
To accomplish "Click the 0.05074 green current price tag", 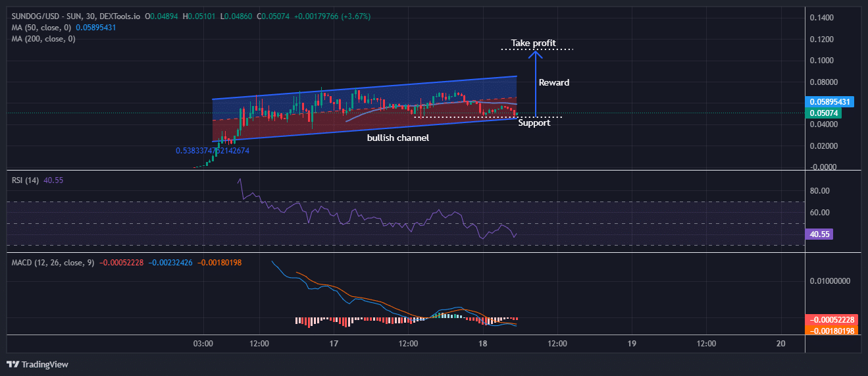I will click(823, 113).
